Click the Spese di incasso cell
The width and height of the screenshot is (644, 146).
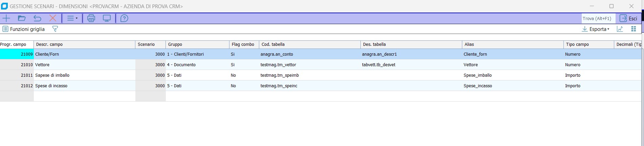(84, 86)
